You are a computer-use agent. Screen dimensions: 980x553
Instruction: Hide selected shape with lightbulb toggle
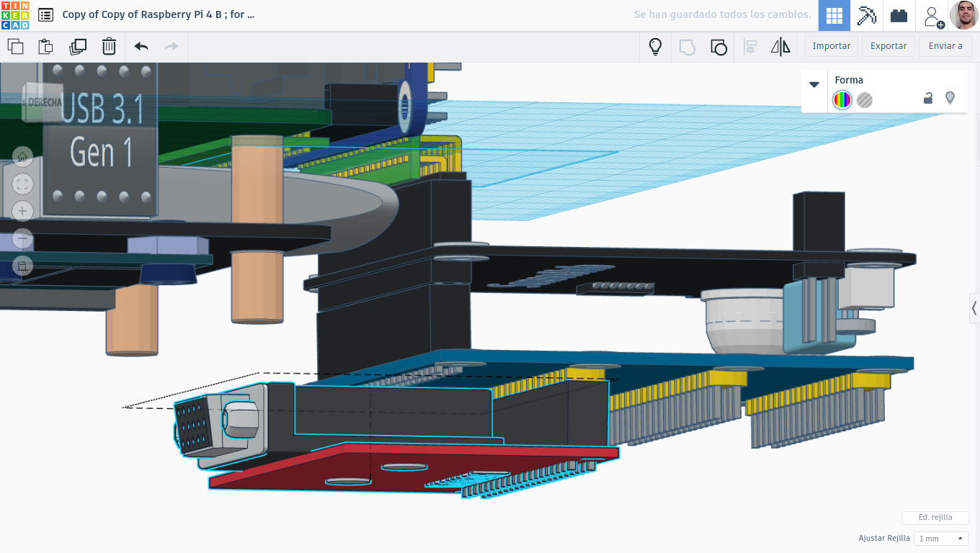(x=950, y=98)
